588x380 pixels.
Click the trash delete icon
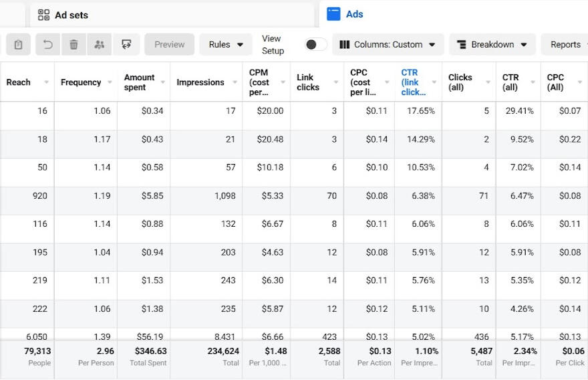click(73, 45)
